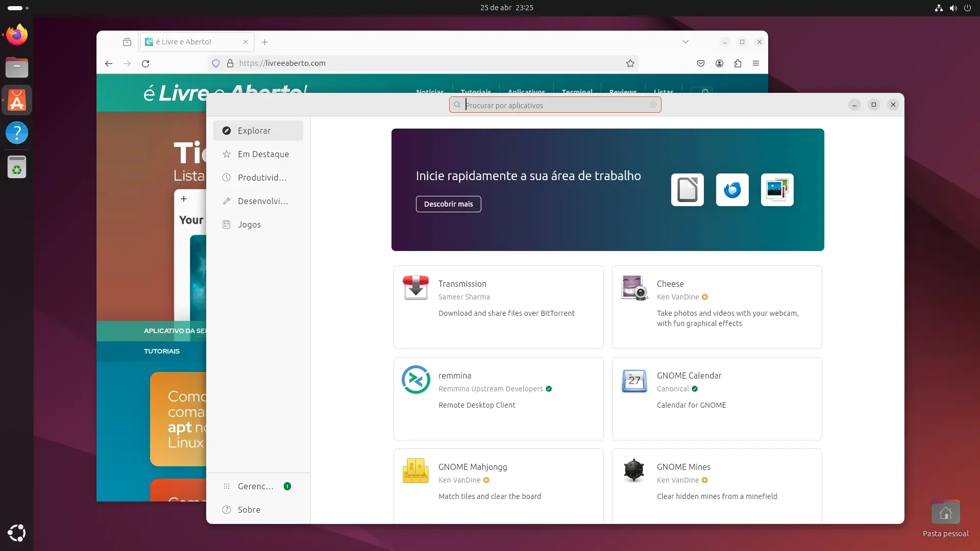The width and height of the screenshot is (980, 551).
Task: Click the volume icon in top bar
Action: (x=953, y=8)
